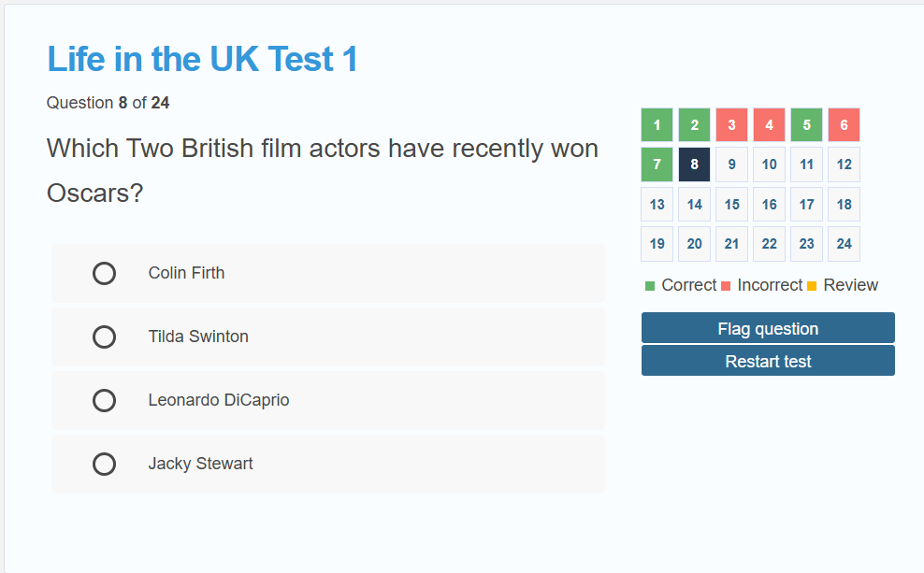Navigate to question 12 tile
This screenshot has width=924, height=573.
(844, 165)
